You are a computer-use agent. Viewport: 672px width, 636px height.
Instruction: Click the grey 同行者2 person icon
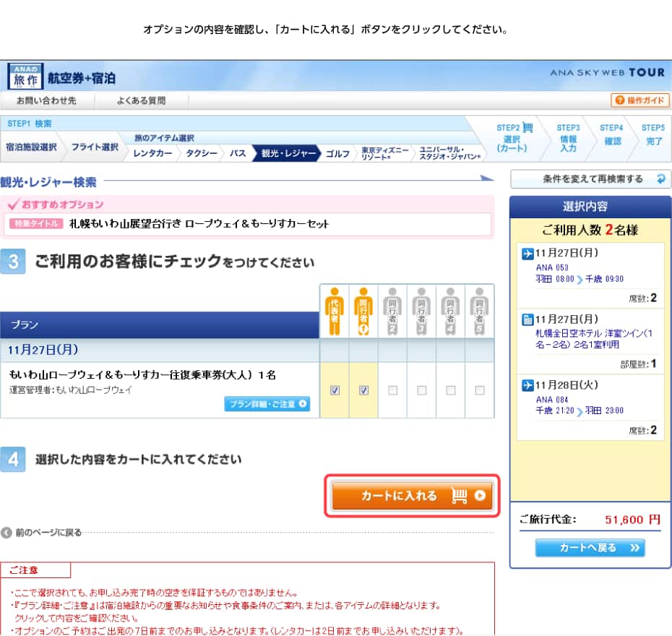pos(392,311)
